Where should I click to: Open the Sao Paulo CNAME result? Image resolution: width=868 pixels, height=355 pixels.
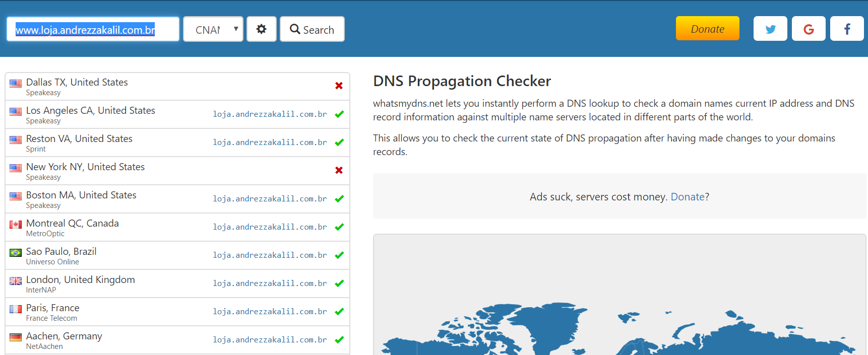click(270, 255)
